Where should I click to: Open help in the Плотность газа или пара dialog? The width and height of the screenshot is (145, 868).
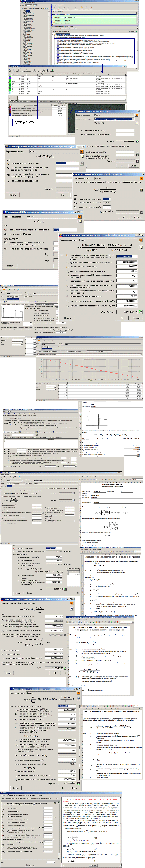tap(141, 190)
